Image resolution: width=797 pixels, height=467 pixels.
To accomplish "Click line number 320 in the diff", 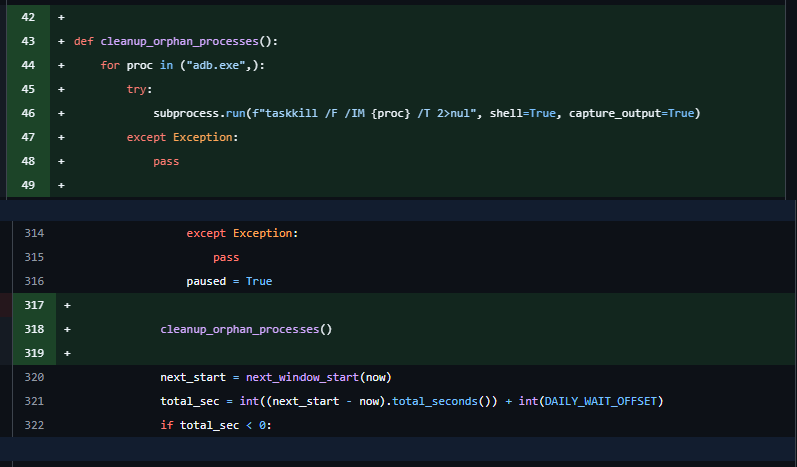I will (34, 377).
